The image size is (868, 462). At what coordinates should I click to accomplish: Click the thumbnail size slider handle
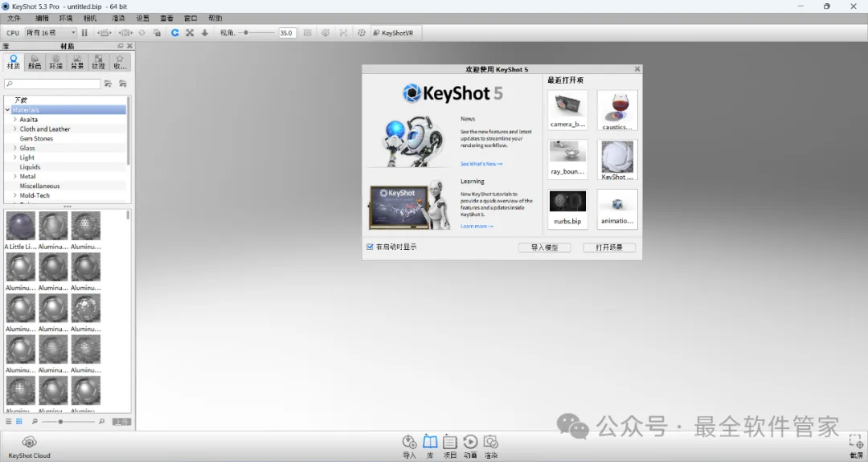[x=60, y=422]
